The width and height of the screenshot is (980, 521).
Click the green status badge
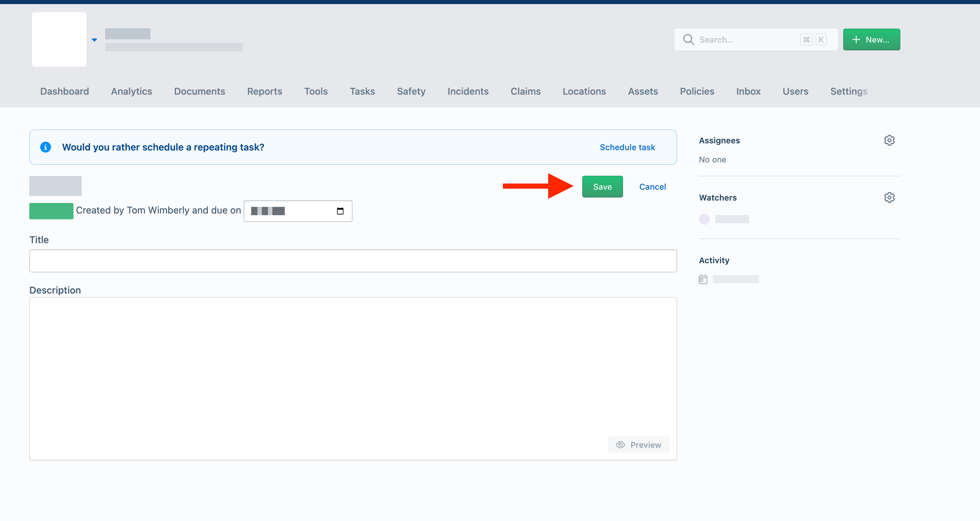[51, 211]
